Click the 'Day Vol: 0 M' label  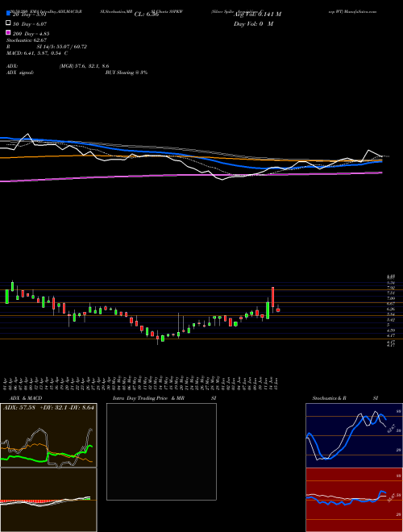click(x=253, y=24)
